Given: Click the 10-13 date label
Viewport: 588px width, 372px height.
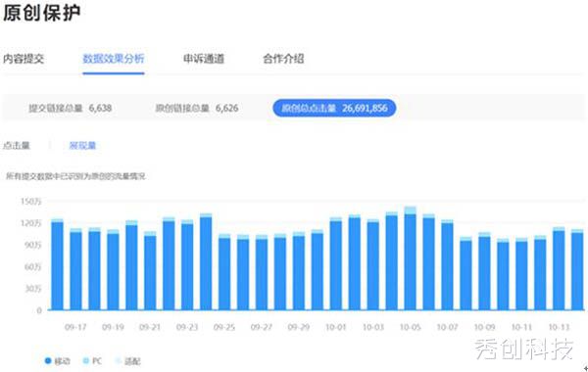Looking at the screenshot, I should [559, 327].
